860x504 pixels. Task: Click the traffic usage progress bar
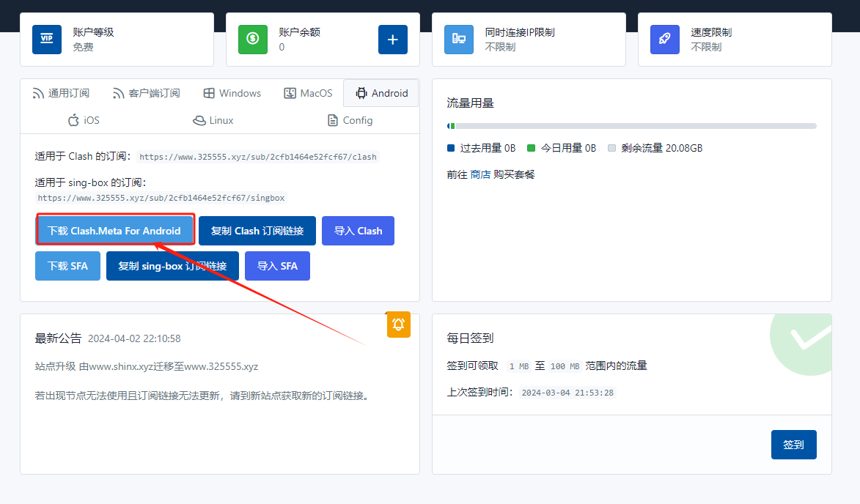tap(632, 126)
